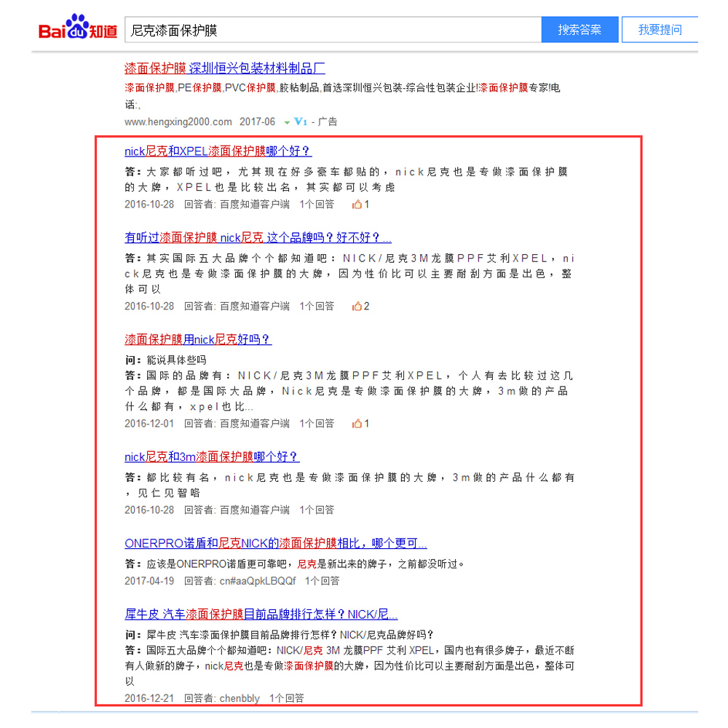Click the V1 verification badge in the ad
Screen dimensions: 728x728
301,122
